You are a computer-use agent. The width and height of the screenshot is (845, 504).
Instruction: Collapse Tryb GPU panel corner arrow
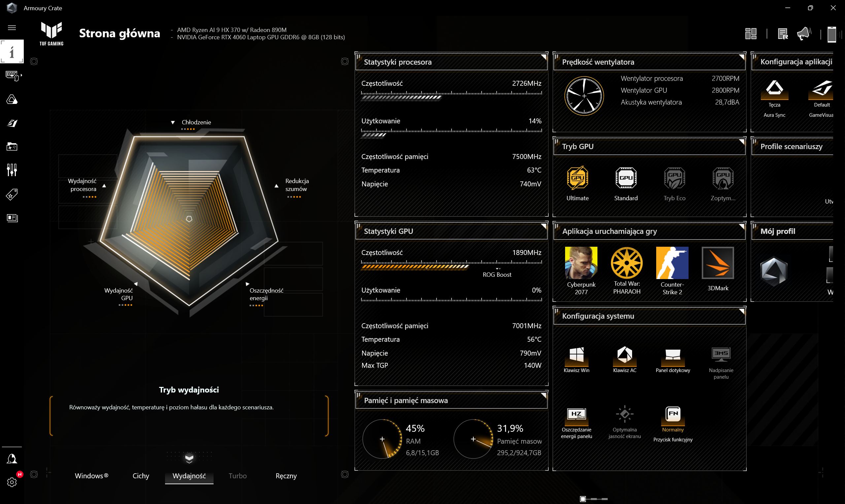(x=741, y=142)
